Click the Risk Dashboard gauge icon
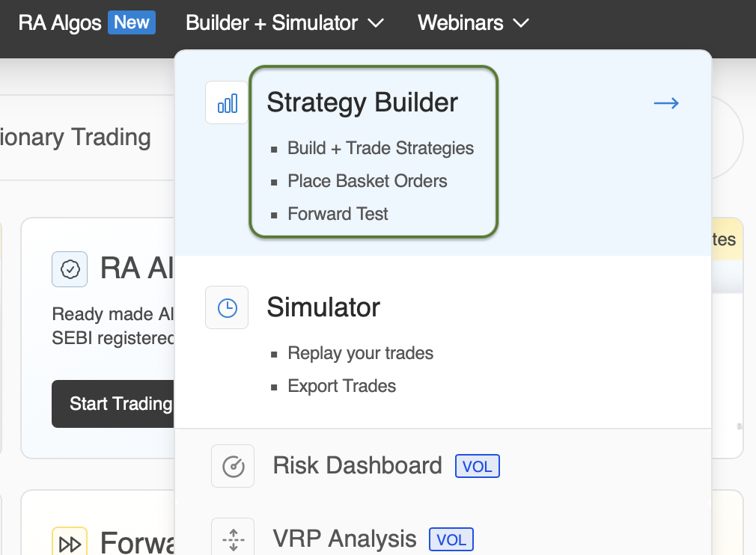756x555 pixels. click(233, 466)
